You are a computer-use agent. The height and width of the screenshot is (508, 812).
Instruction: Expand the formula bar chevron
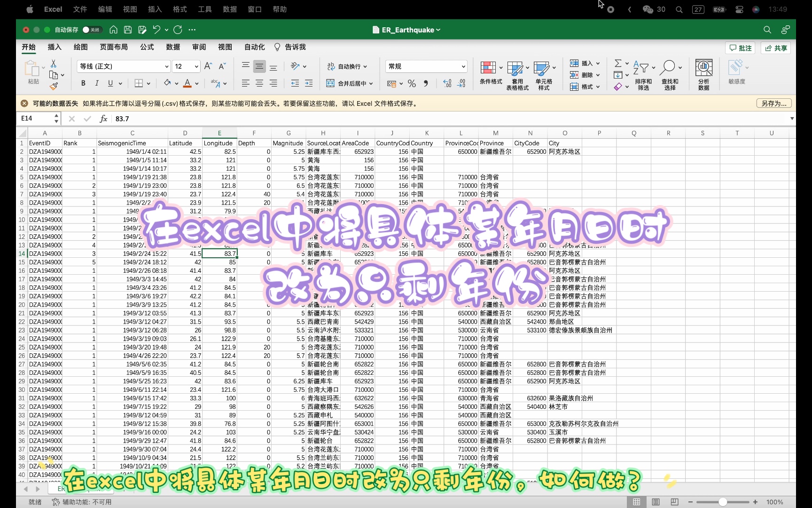(x=792, y=119)
